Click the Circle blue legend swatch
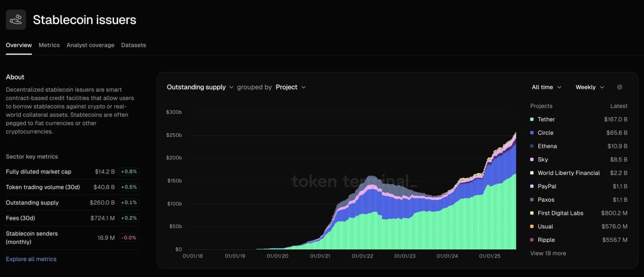644x277 pixels. (532, 133)
